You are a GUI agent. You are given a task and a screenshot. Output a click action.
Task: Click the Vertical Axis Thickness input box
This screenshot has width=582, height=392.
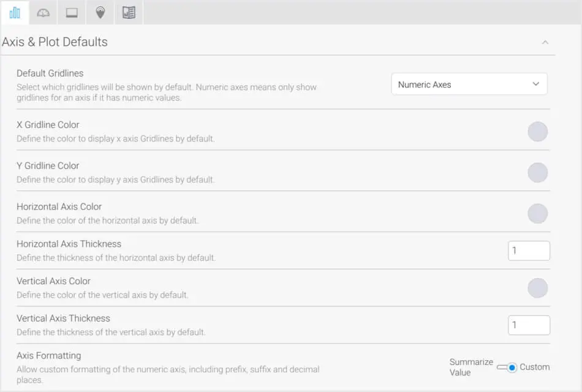[x=529, y=325]
